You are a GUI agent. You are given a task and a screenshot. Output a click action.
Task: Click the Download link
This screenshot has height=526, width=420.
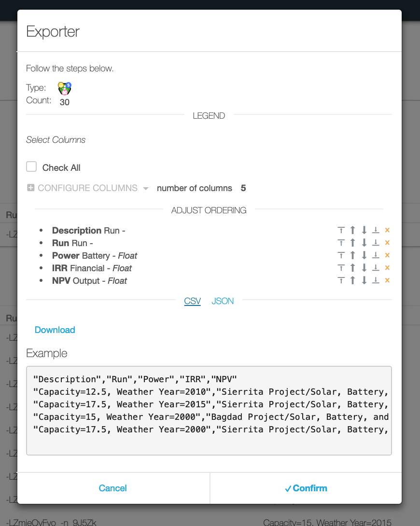[55, 330]
